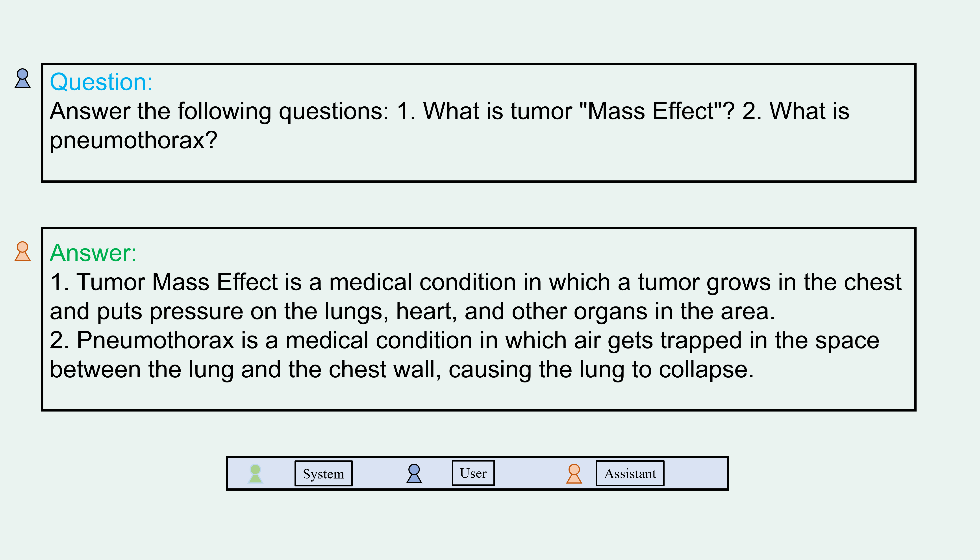Image resolution: width=980 pixels, height=560 pixels.
Task: Click the word 'pneumothorax?' in the question
Action: click(x=133, y=140)
